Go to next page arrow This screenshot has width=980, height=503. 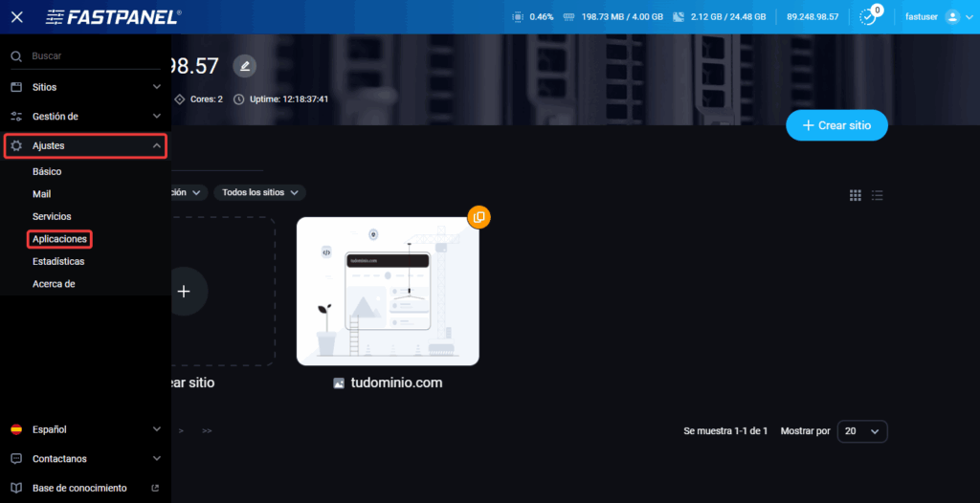coord(181,431)
